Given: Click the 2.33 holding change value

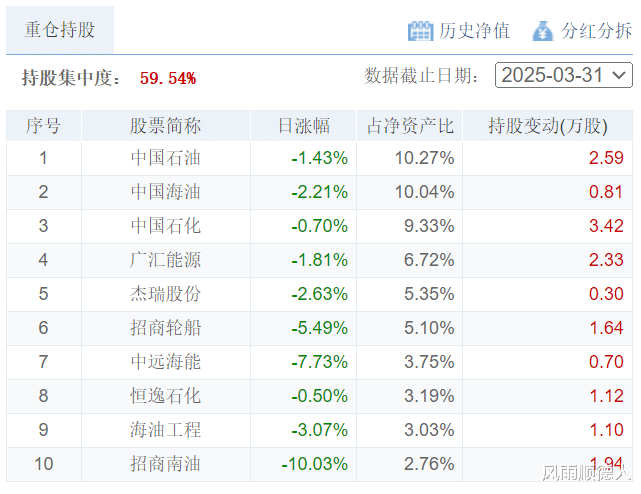Looking at the screenshot, I should point(606,260).
